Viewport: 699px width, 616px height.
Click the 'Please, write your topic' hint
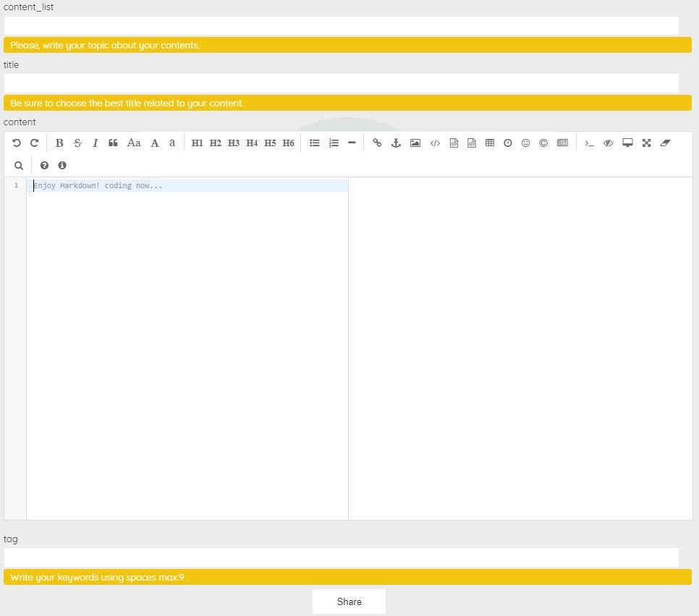(x=348, y=45)
